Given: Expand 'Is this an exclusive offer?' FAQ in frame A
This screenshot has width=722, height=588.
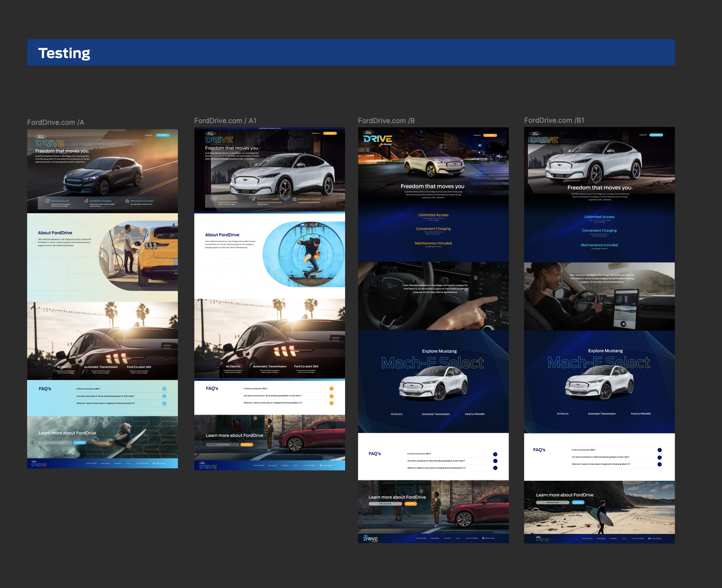Looking at the screenshot, I should pos(164,389).
